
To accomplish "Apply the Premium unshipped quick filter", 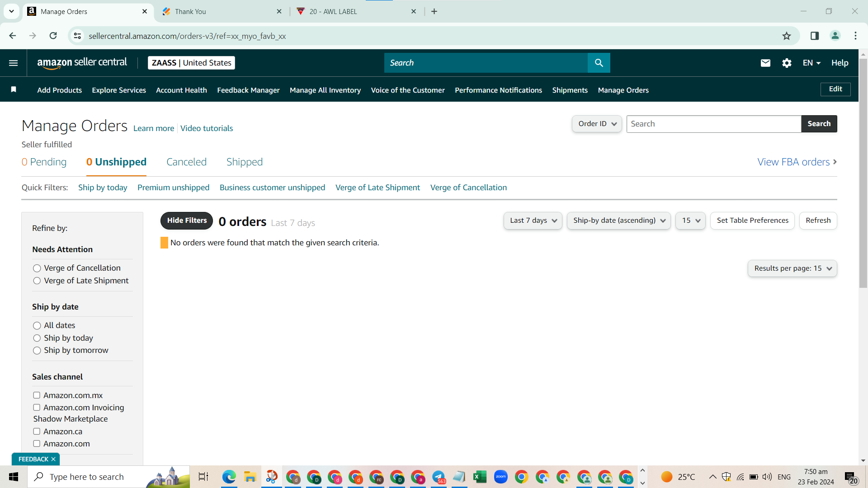I will [x=173, y=188].
